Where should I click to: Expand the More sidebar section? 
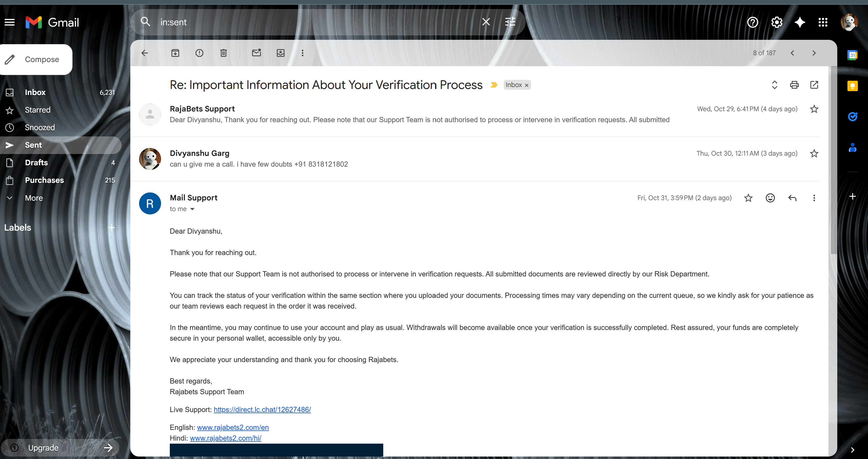coord(60,198)
